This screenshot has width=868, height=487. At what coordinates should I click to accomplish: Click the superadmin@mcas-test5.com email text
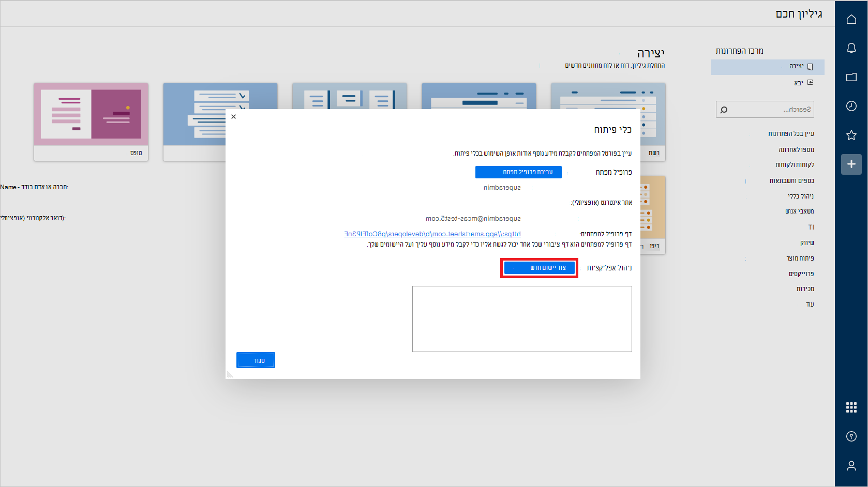click(x=473, y=219)
